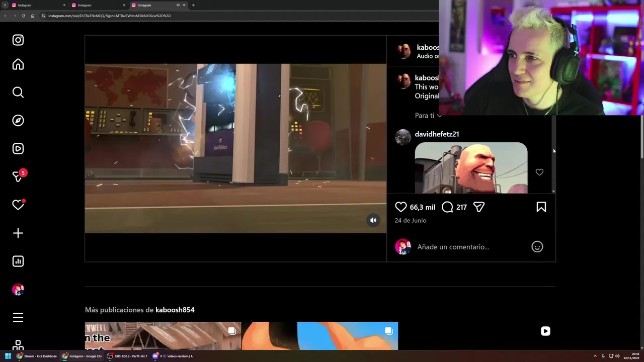The height and width of the screenshot is (362, 644).
Task: Open Notifications heart in the sidebar
Action: (18, 205)
